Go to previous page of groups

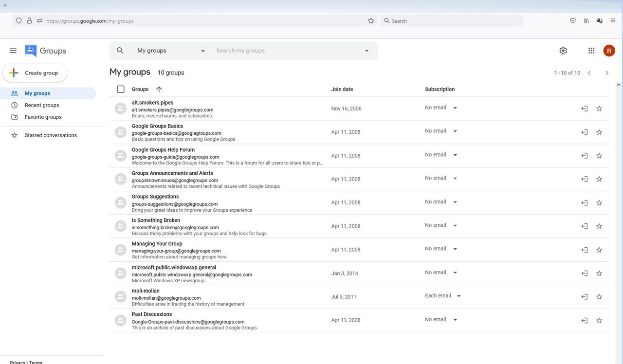click(589, 73)
